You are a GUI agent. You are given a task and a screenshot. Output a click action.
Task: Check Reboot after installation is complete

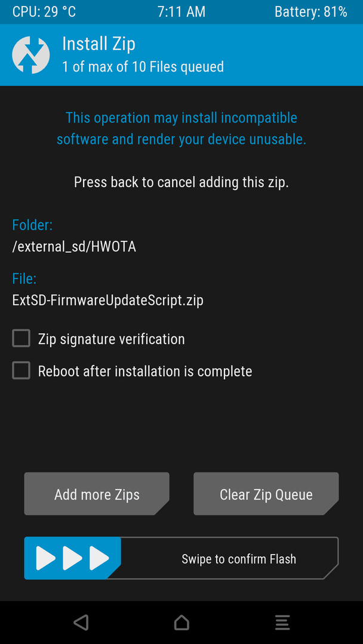coord(21,370)
